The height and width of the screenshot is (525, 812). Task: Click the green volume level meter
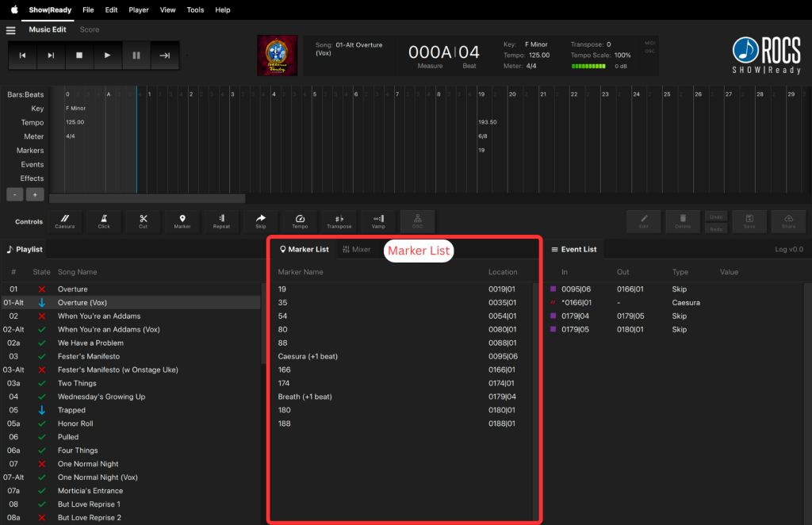coord(591,67)
